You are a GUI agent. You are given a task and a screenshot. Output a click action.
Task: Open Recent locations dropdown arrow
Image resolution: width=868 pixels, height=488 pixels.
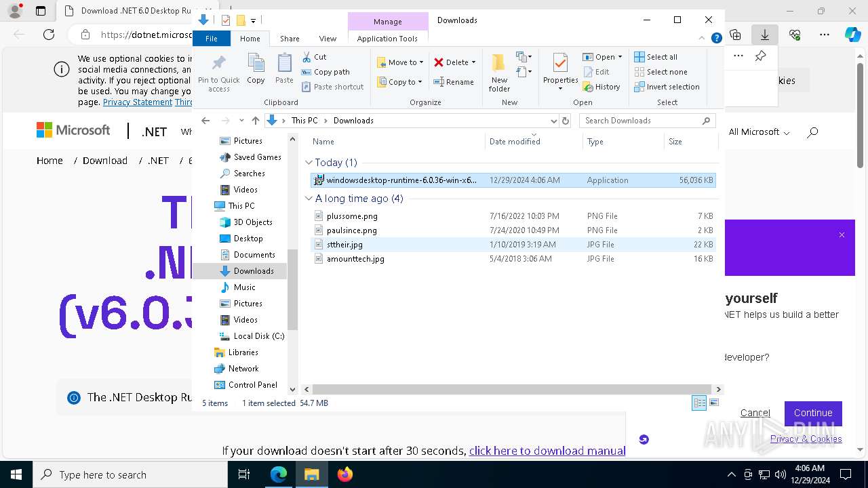(x=241, y=121)
